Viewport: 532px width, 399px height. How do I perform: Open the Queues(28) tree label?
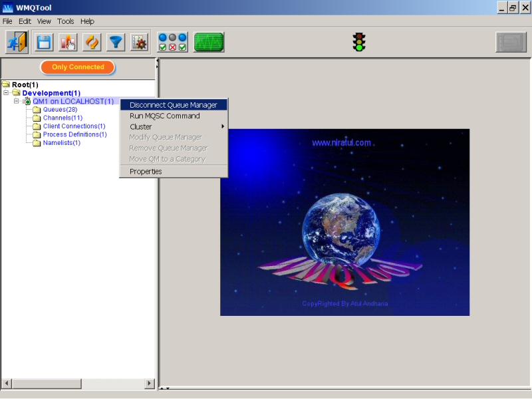tap(60, 110)
